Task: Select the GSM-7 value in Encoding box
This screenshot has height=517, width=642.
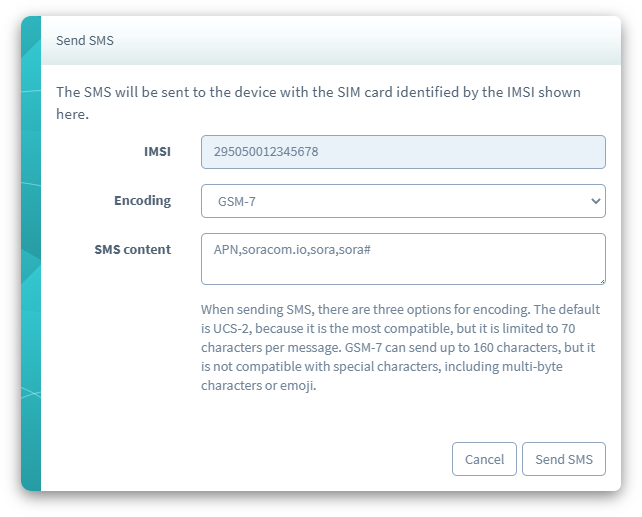Action: [x=236, y=201]
